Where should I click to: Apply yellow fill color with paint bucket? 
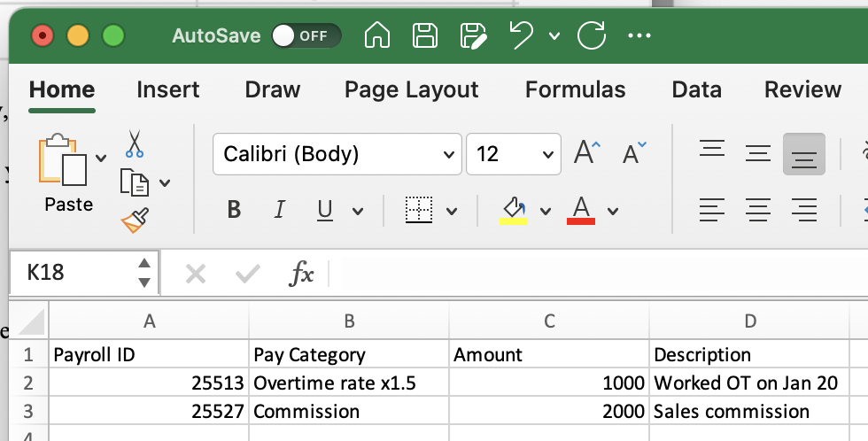pos(513,211)
